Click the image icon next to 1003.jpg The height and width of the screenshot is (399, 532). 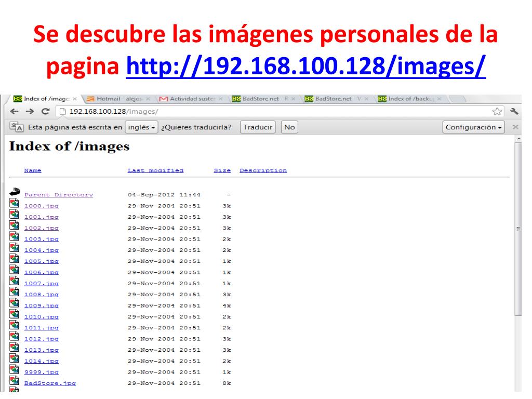click(14, 236)
